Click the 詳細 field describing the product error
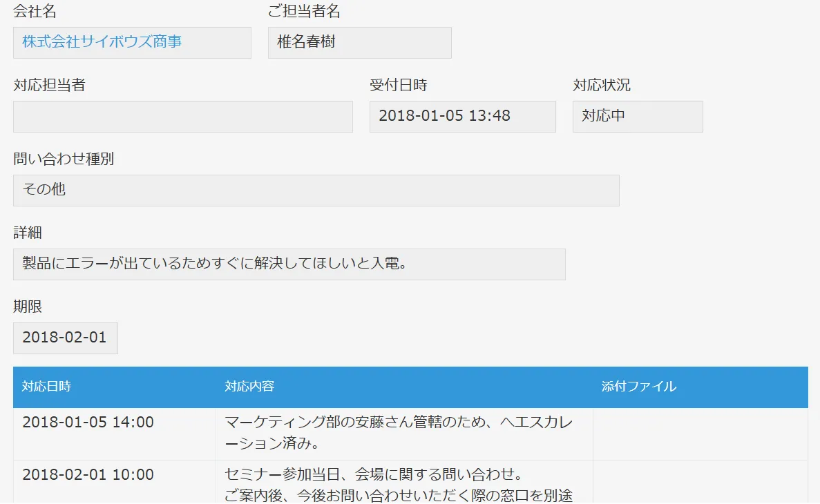The height and width of the screenshot is (504, 820). (288, 264)
